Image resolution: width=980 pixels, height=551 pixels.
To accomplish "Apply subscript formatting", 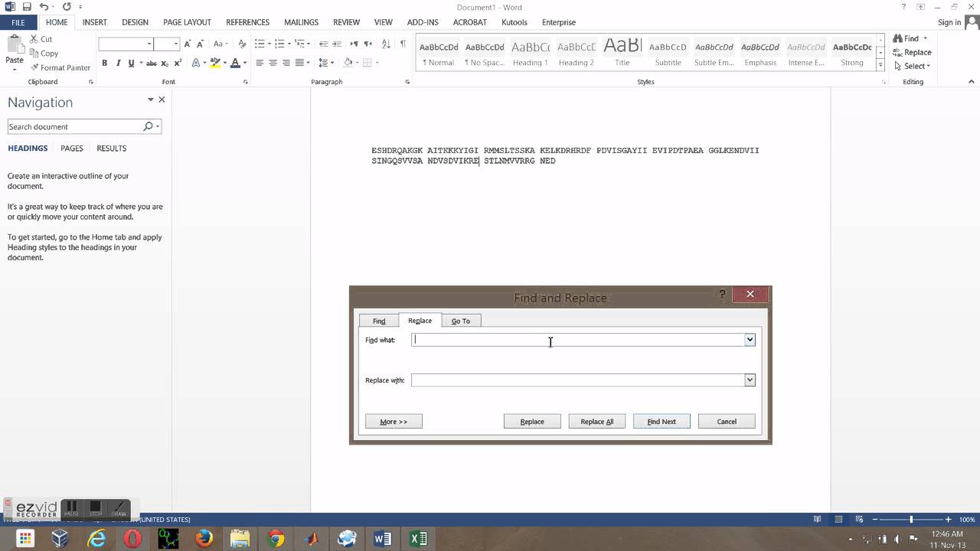I will pyautogui.click(x=165, y=63).
